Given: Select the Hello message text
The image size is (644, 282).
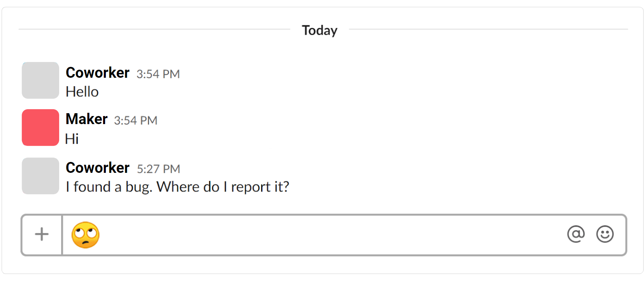Looking at the screenshot, I should coord(82,92).
